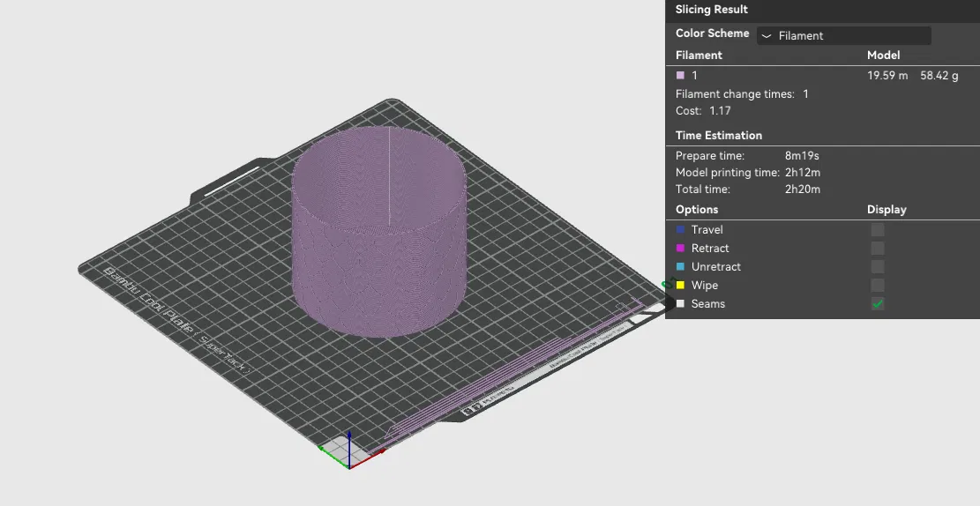Click the filament weight 58.42 g value

pyautogui.click(x=939, y=76)
